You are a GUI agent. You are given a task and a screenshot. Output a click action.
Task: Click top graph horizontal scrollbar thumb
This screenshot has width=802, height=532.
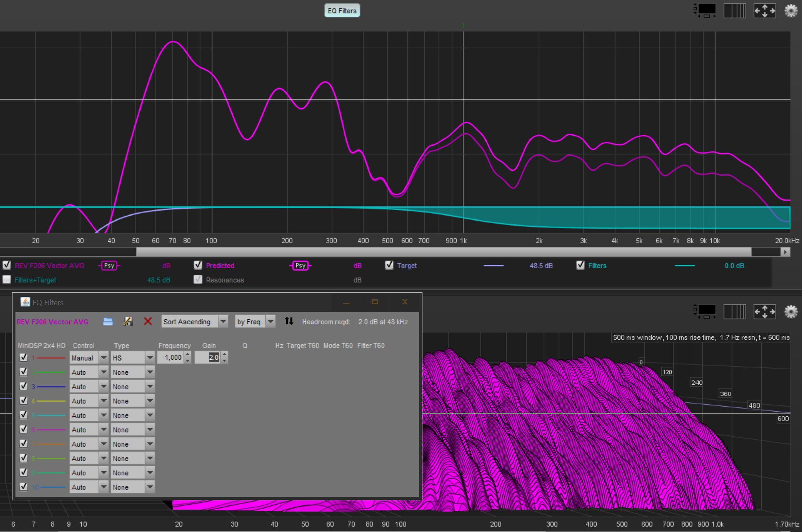pyautogui.click(x=444, y=252)
